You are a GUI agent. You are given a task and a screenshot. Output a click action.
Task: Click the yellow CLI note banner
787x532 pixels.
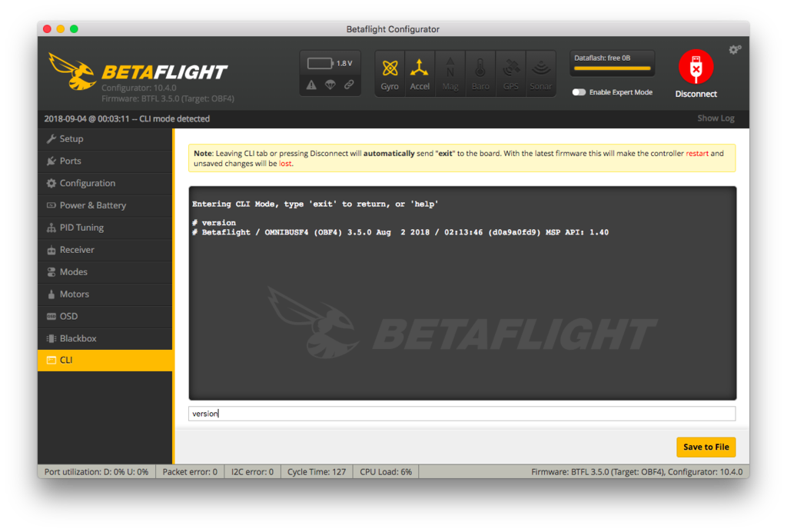(462, 158)
